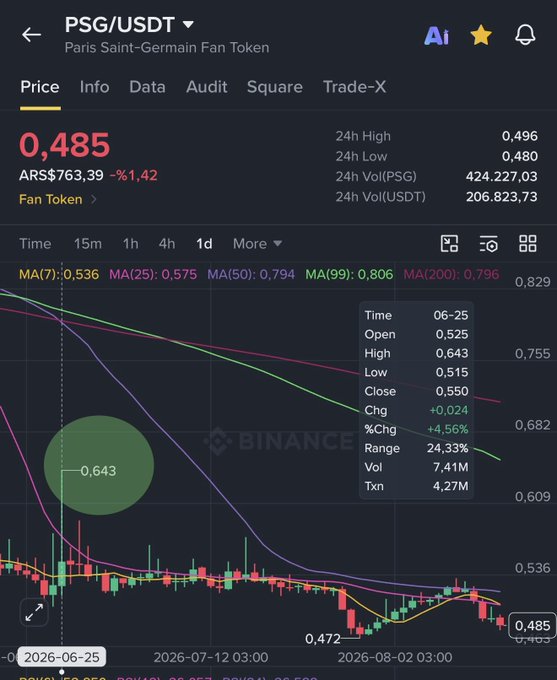
Task: Select the 4h interval
Action: point(167,244)
